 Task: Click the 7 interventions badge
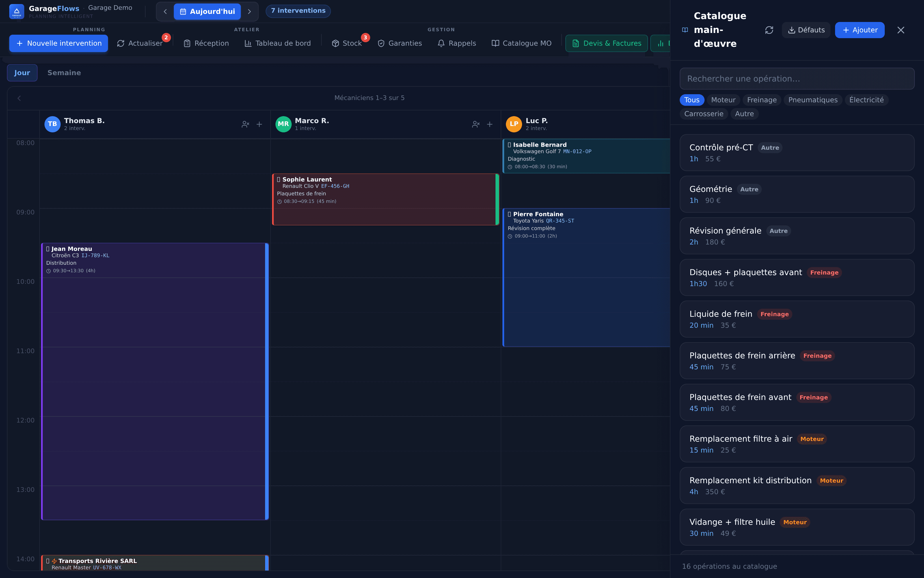pos(298,11)
